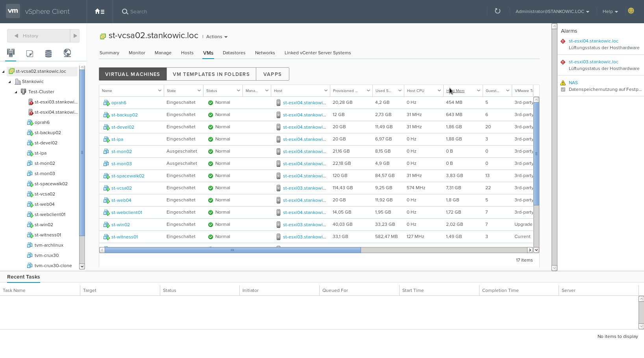
Task: Open Name column filter dropdown
Action: [159, 90]
